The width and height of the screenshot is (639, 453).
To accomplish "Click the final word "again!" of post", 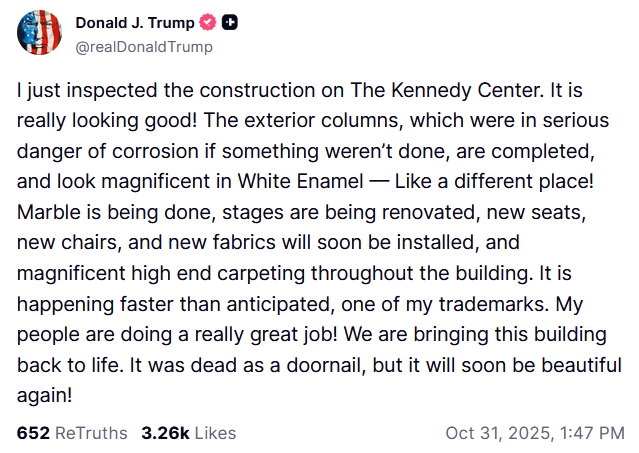I will click(44, 395).
